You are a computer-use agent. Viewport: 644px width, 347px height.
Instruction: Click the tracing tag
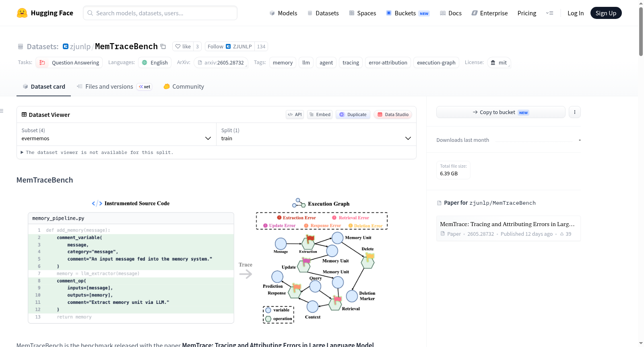click(351, 62)
